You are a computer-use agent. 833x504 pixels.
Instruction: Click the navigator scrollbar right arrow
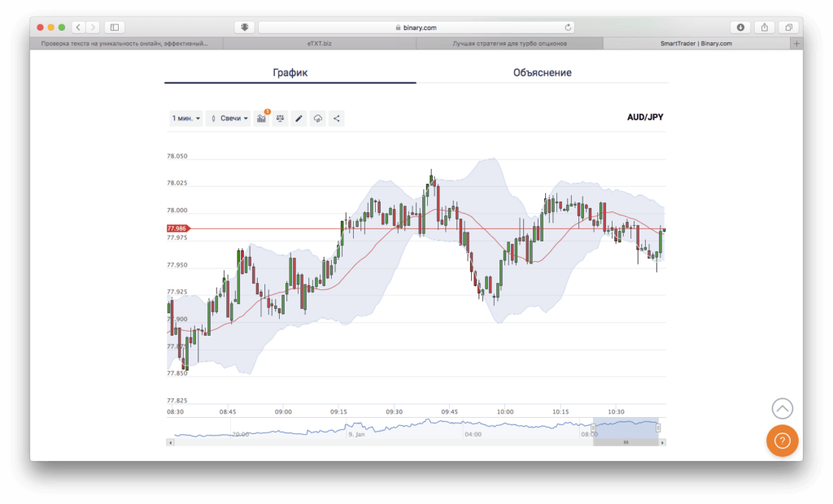pos(662,442)
